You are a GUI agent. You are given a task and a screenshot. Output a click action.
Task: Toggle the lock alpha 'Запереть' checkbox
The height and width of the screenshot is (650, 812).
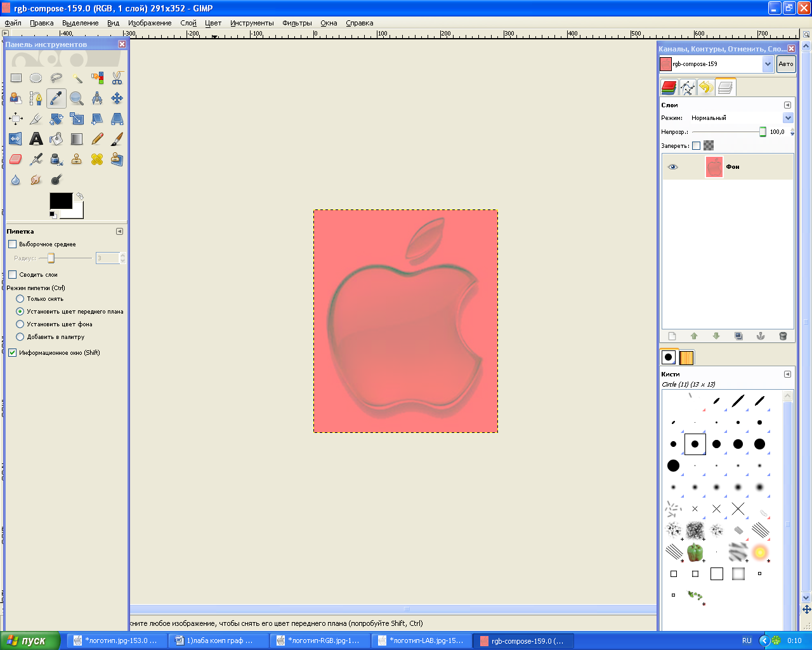(696, 145)
